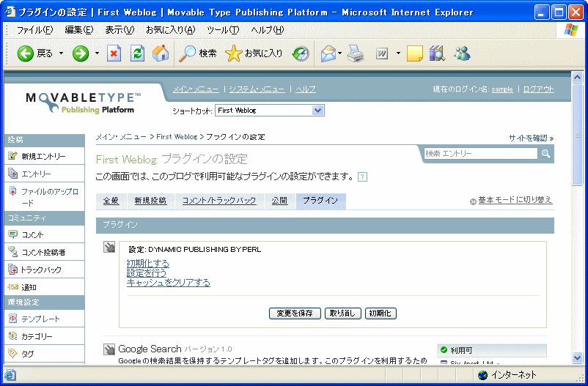
Task: Open the ファイル(F) menu
Action: [x=34, y=30]
